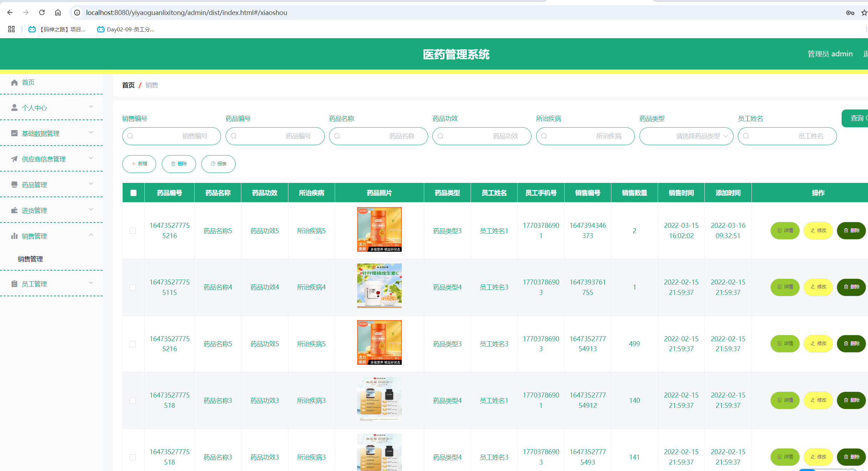Image resolution: width=868 pixels, height=471 pixels.
Task: Check the row checkbox for 药品名称4
Action: tap(133, 287)
